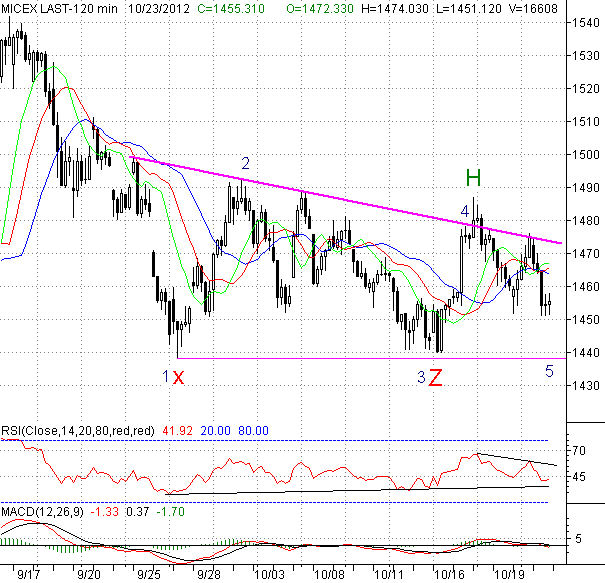
Task: Click the RSI axis label 70
Action: click(579, 451)
